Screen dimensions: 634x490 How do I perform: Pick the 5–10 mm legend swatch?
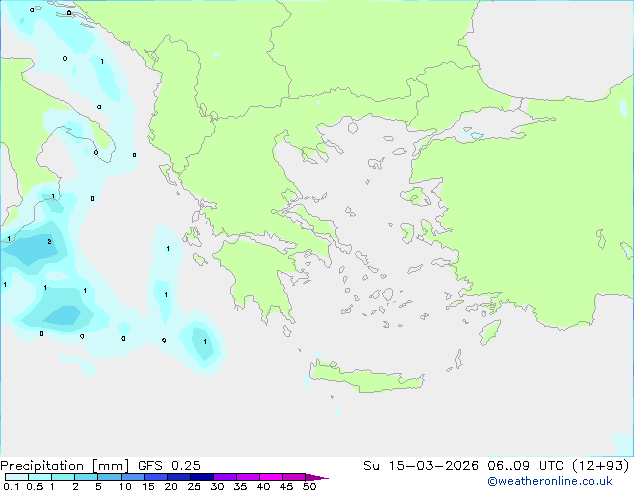[x=109, y=477]
